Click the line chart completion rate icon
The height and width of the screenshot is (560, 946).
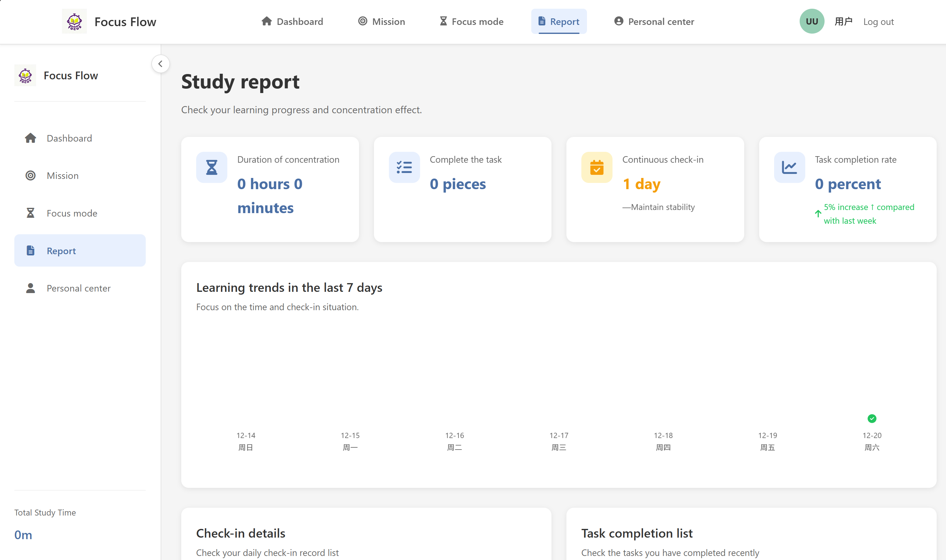(x=789, y=167)
